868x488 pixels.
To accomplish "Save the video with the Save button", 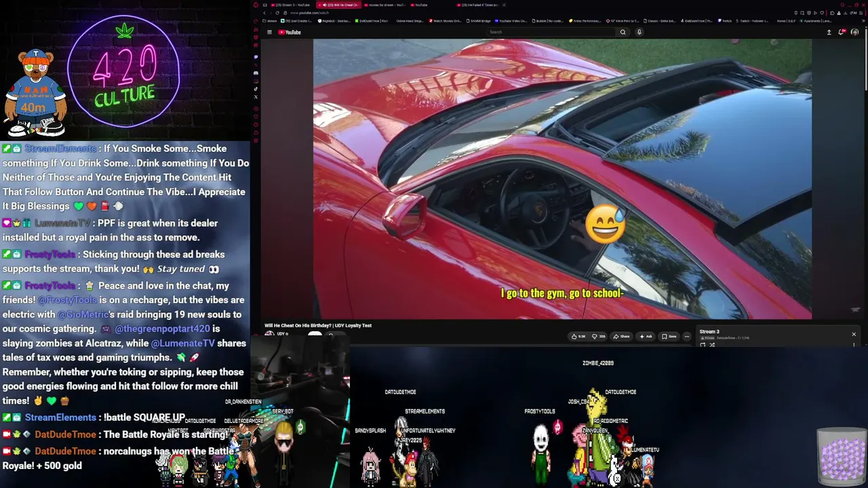I will point(669,336).
